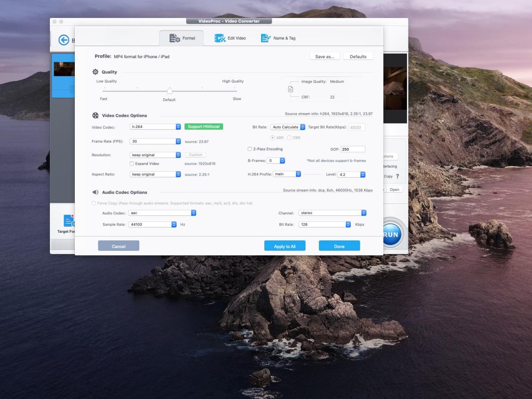Click the speaker Audio Codec Options icon
The image size is (532, 399).
(x=95, y=192)
